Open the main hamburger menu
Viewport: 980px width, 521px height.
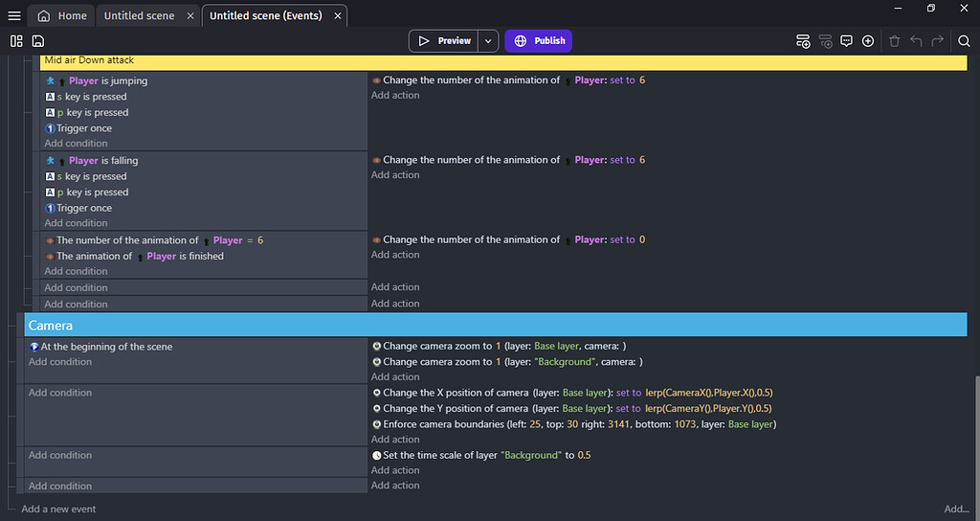coord(13,15)
